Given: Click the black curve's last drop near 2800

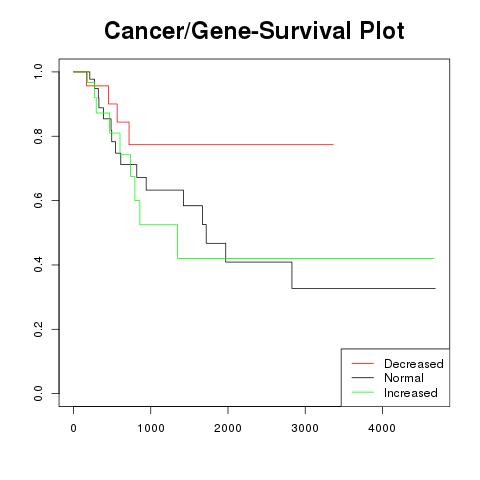Looking at the screenshot, I should (x=292, y=275).
